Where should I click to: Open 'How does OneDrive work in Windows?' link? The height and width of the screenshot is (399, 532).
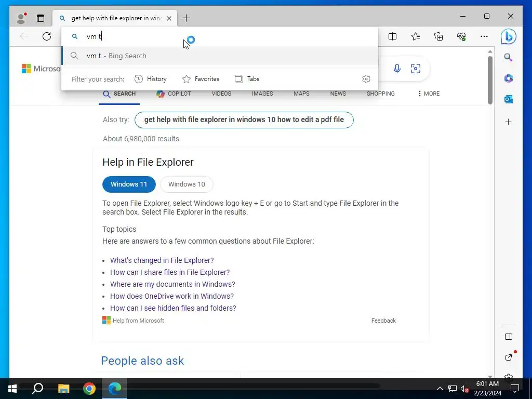171,296
